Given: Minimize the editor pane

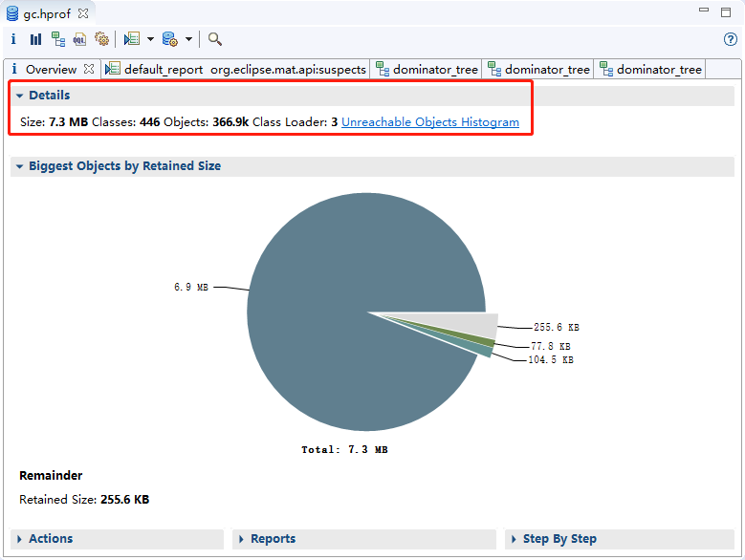Looking at the screenshot, I should 704,10.
